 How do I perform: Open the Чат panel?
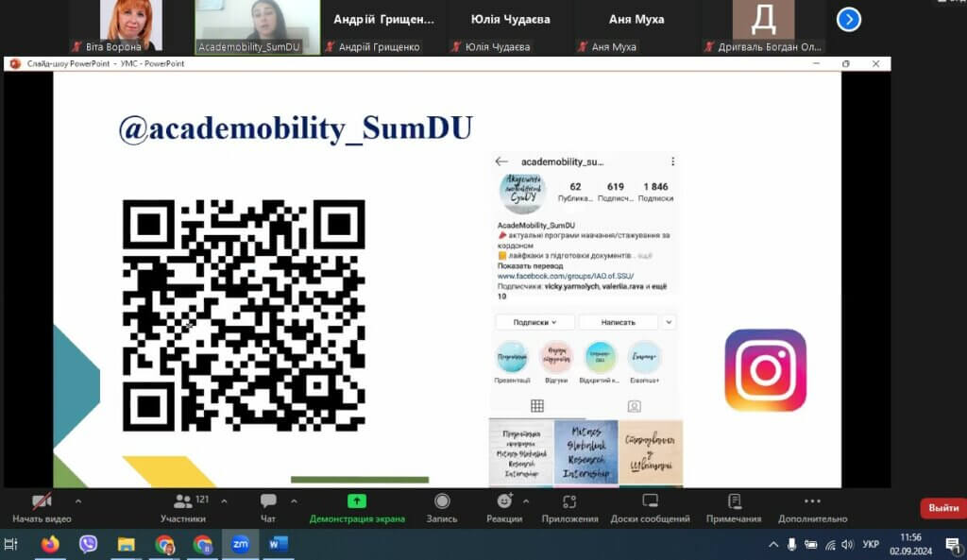[x=268, y=508]
